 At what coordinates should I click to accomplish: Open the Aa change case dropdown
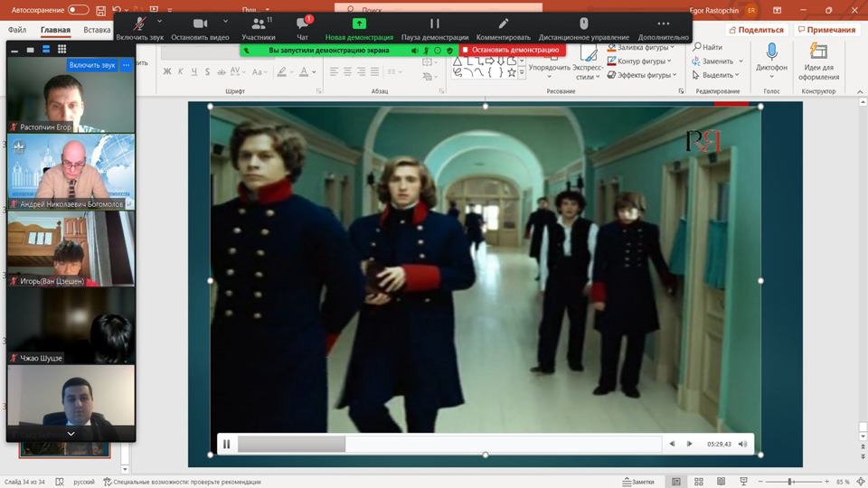[259, 72]
